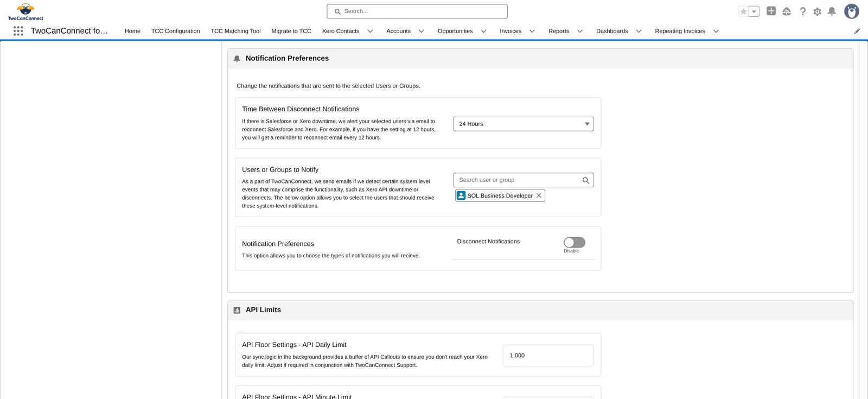Screen dimensions: 868x399
Task: Open the TCC Configuration tab
Action: point(175,31)
